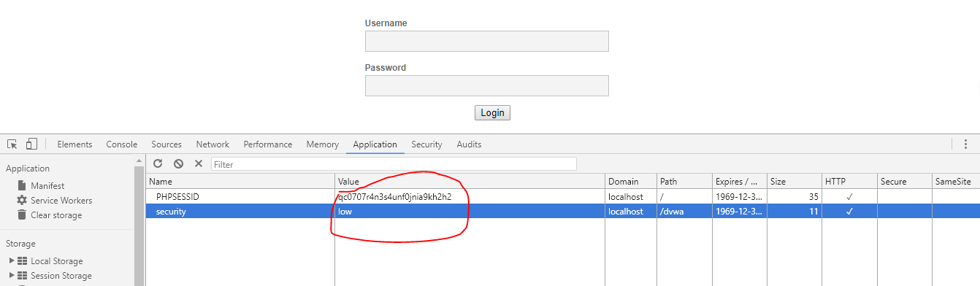Select Clear storage in sidebar

[50, 215]
